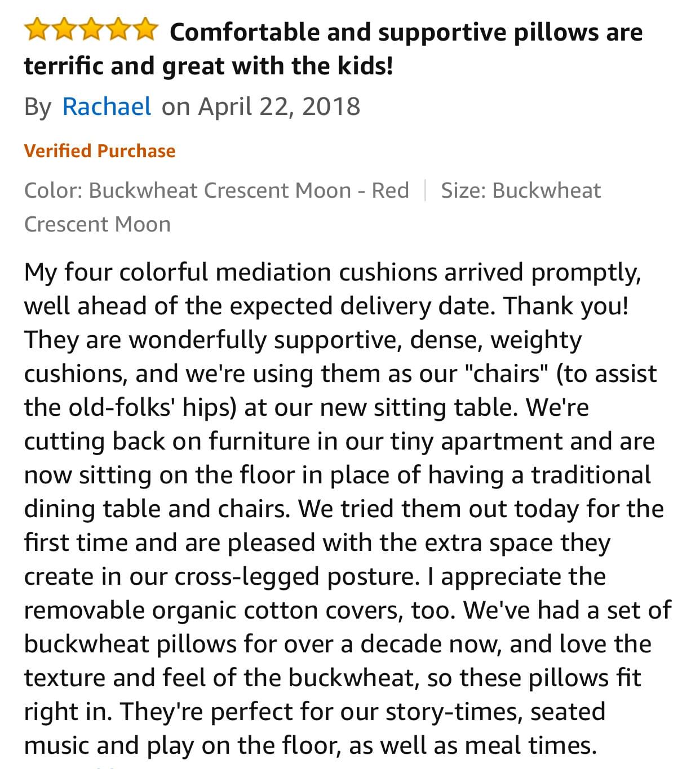This screenshot has width=700, height=769.
Task: Click the "Size: Buckwheat" variant text
Action: pyautogui.click(x=521, y=190)
